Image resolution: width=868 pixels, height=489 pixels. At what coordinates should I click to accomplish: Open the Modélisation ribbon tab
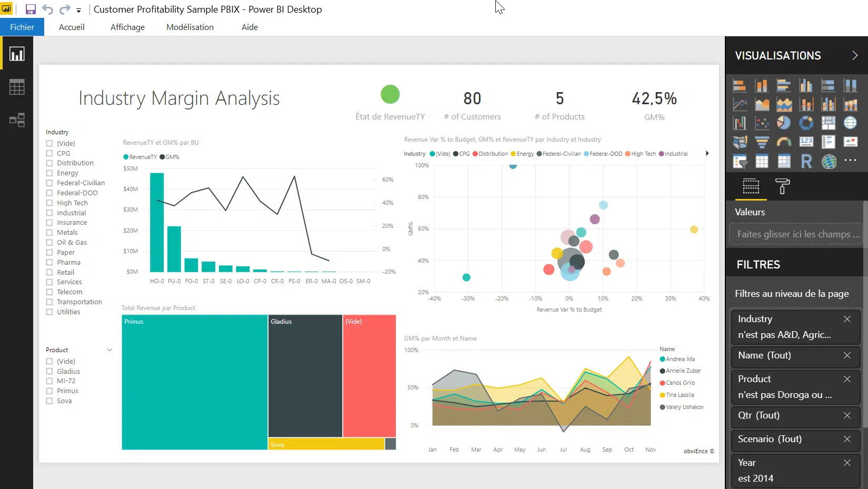coord(189,27)
